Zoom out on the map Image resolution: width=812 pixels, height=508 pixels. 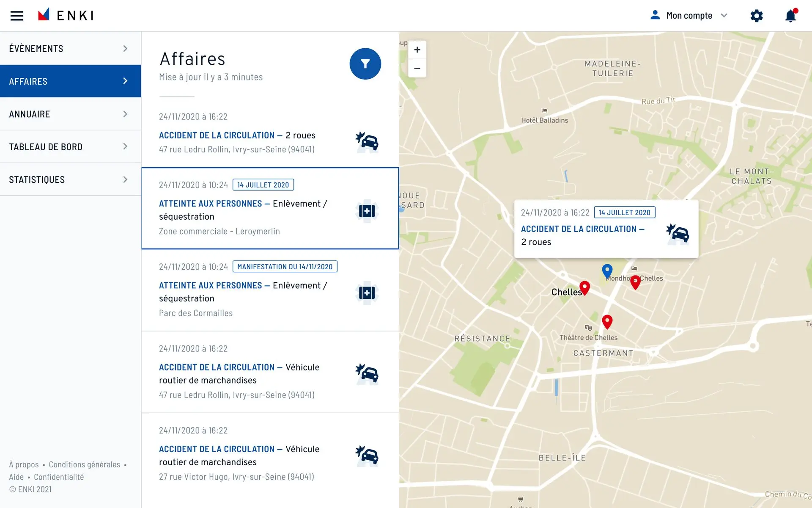[417, 68]
